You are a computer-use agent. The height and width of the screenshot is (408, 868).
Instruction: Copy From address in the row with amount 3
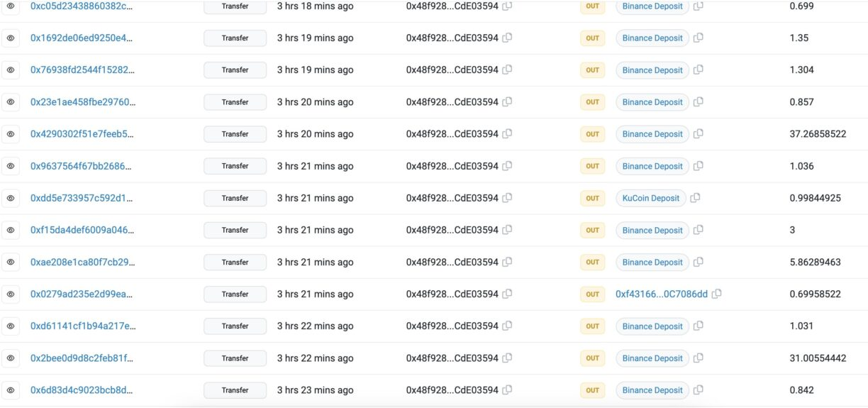507,230
